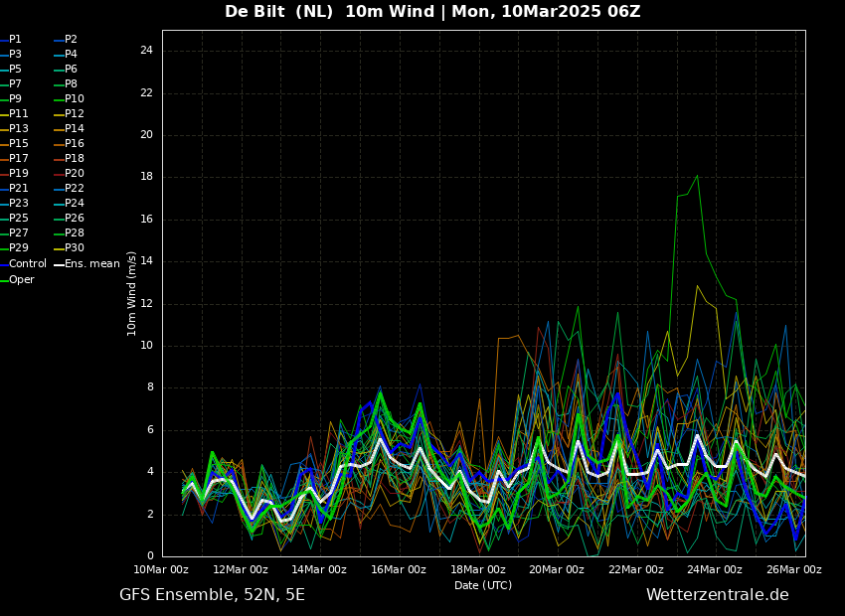The width and height of the screenshot is (845, 616).
Task: Click the P22 legend label
Action: click(70, 189)
